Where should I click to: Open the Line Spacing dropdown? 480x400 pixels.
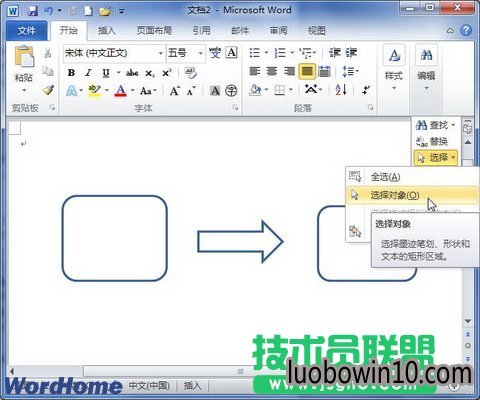(x=350, y=71)
